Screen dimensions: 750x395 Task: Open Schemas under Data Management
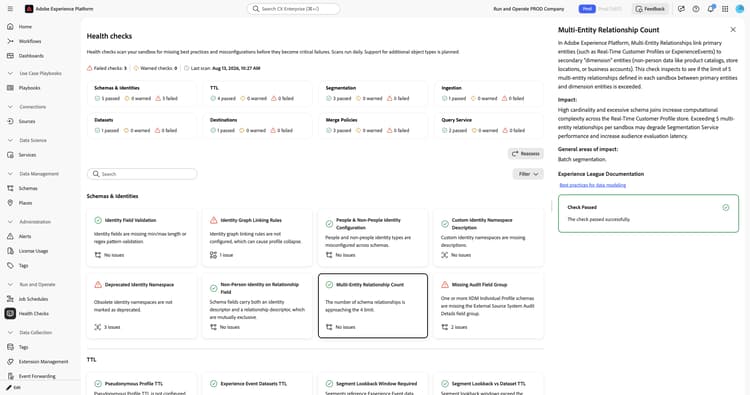coord(28,188)
